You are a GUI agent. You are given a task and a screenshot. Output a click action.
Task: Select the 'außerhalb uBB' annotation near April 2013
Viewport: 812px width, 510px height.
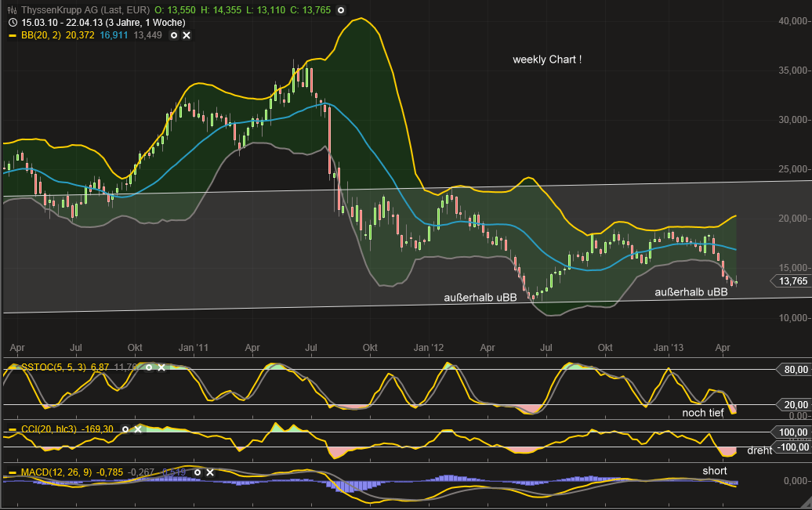pyautogui.click(x=691, y=292)
